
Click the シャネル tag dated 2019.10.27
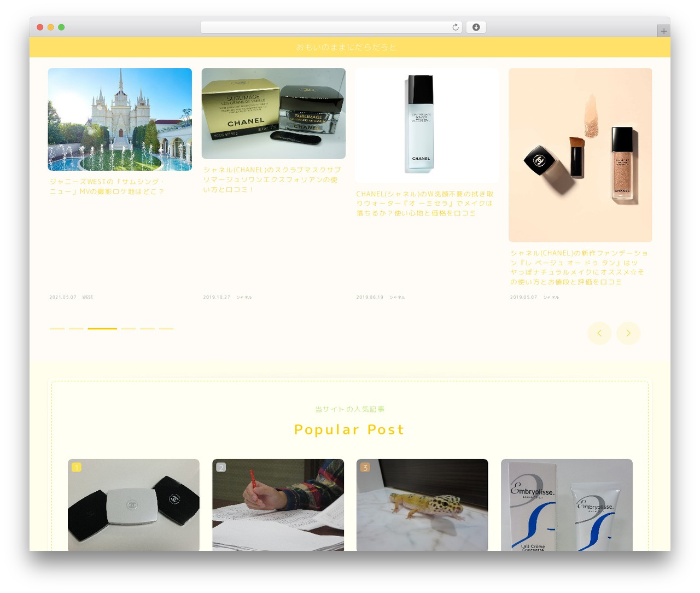pyautogui.click(x=244, y=297)
